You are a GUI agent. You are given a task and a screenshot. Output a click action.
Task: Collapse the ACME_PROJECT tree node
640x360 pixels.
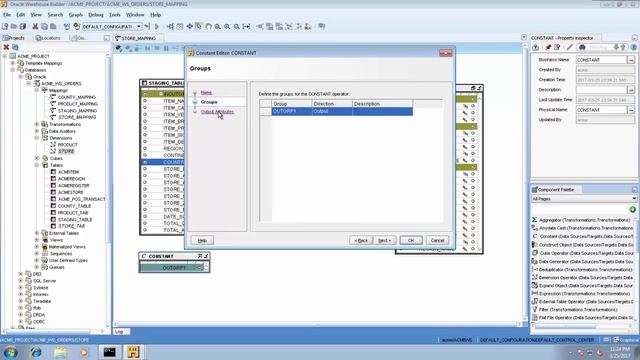click(5, 56)
